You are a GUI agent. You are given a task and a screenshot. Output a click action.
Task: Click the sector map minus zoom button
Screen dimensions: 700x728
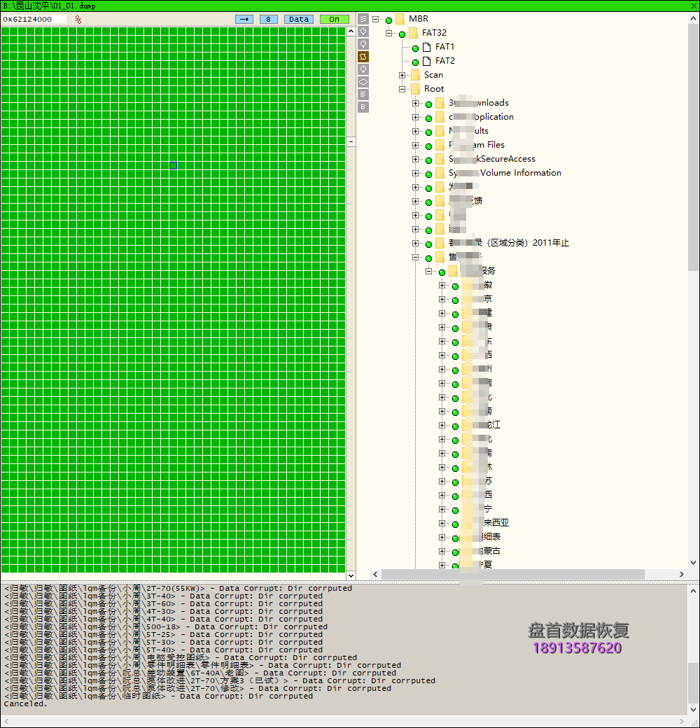[x=351, y=141]
